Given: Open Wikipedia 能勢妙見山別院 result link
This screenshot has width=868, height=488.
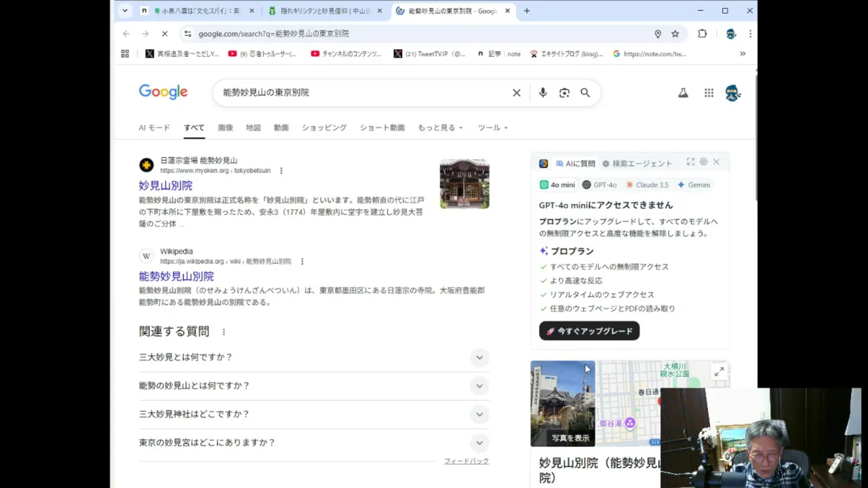Looking at the screenshot, I should 176,277.
